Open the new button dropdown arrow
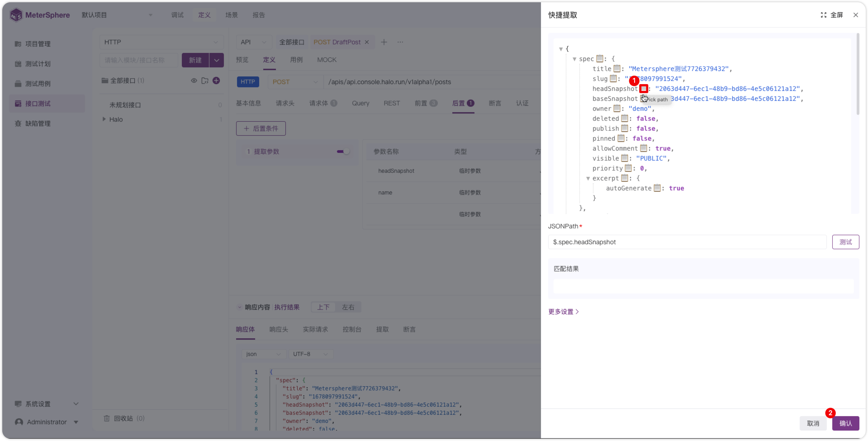868x441 pixels. (217, 60)
